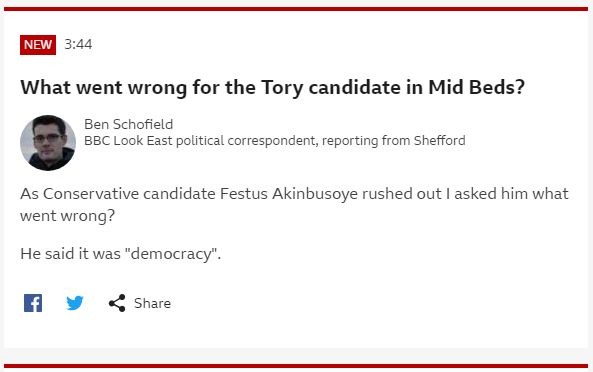
Task: Click the red NEW badge
Action: pos(38,45)
